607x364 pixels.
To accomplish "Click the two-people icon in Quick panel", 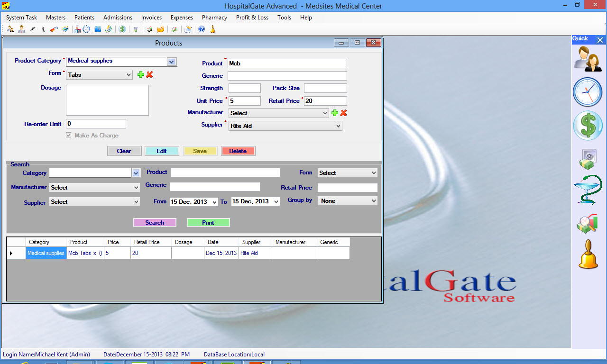I will click(587, 59).
